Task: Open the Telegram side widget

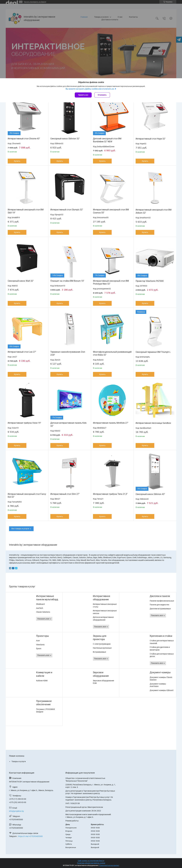Action: (x=179, y=40)
